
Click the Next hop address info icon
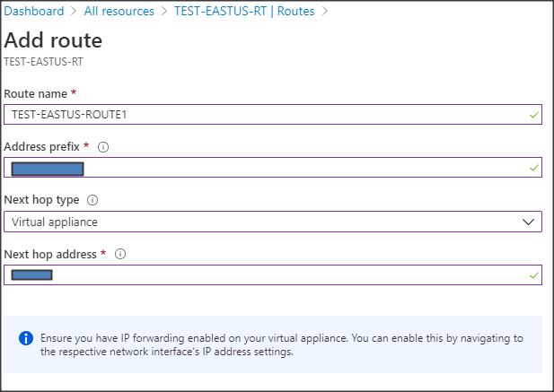(120, 254)
